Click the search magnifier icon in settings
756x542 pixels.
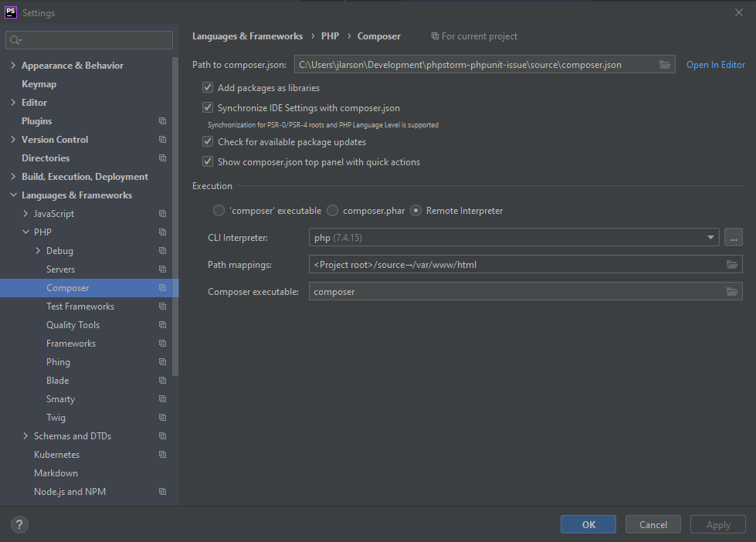point(16,40)
